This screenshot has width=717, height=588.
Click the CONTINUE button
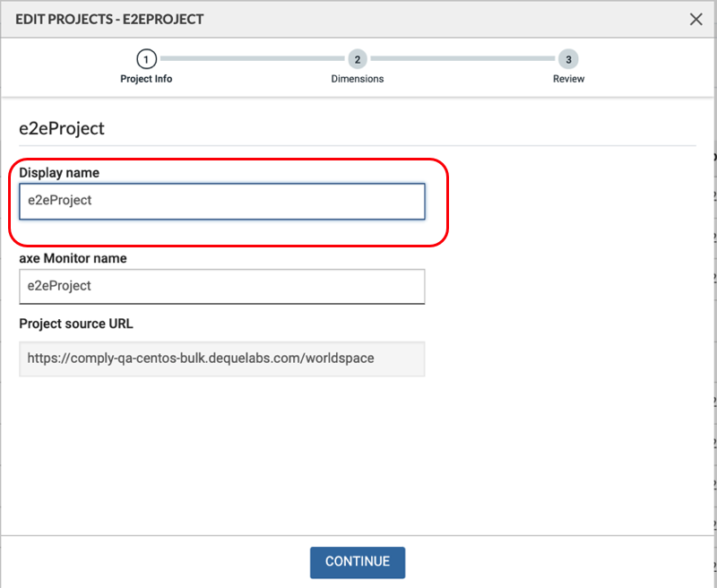[x=358, y=563]
